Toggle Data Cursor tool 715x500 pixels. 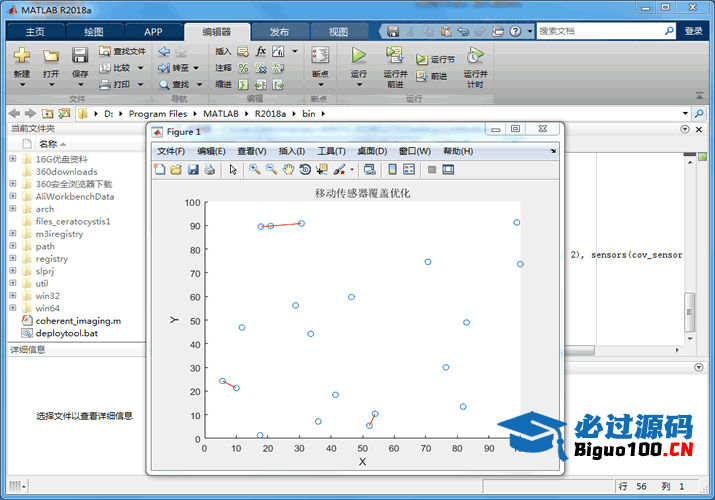coord(322,170)
